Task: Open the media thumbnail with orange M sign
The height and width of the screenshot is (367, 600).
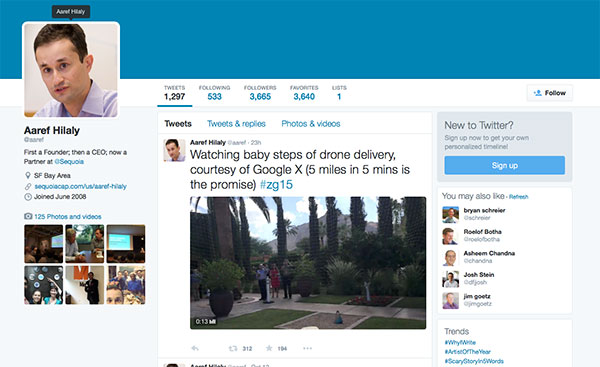Action: click(x=85, y=285)
